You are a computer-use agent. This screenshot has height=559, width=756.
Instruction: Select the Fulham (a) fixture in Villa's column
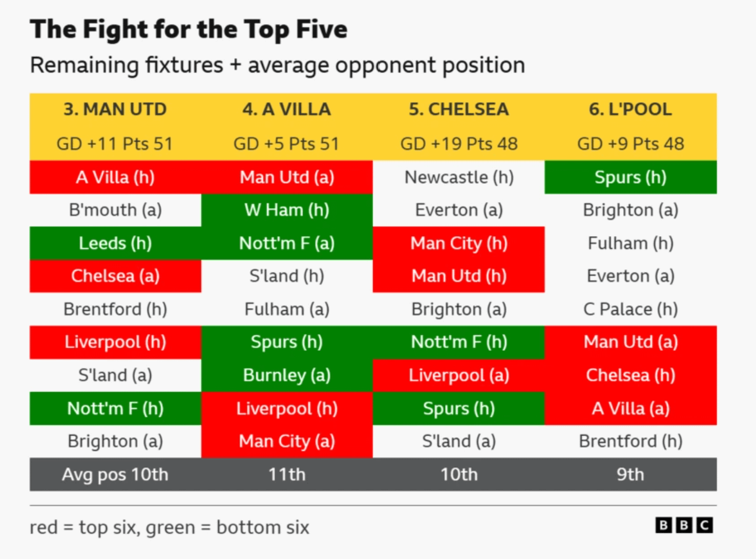point(287,309)
